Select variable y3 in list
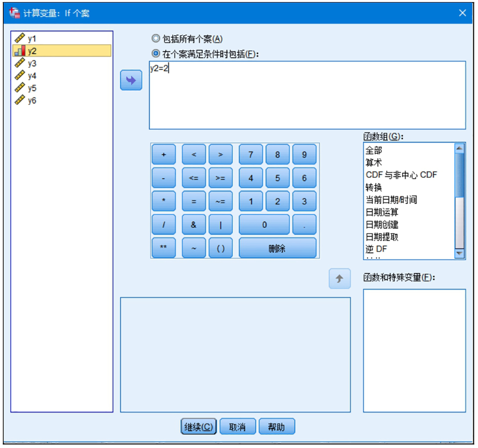The height and width of the screenshot is (448, 478). tap(62, 63)
